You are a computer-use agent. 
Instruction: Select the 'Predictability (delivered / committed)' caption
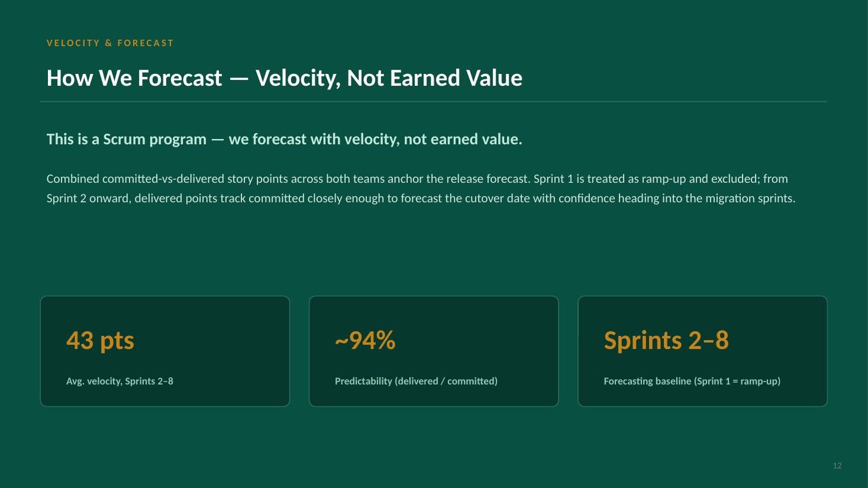416,381
